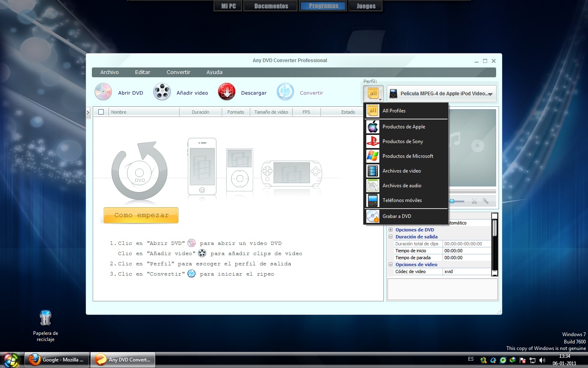Click the Añadir video film reel icon

coord(162,92)
